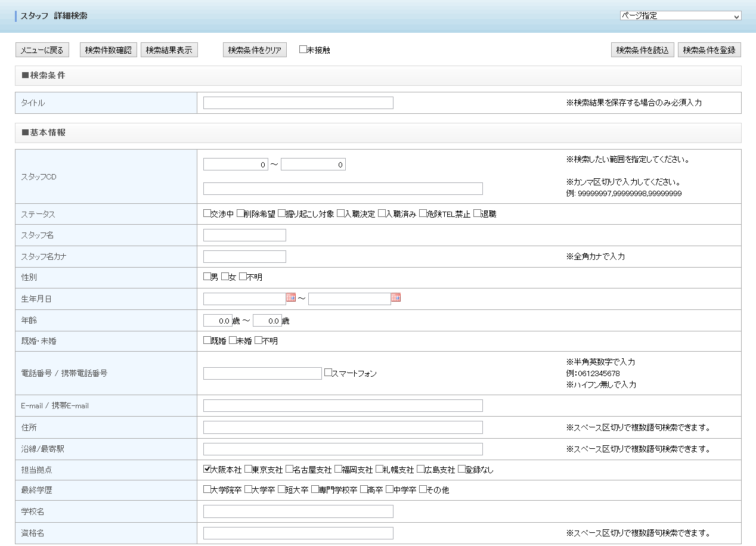This screenshot has height=546, width=756.
Task: Select the 既婚 checkbox
Action: coord(207,340)
